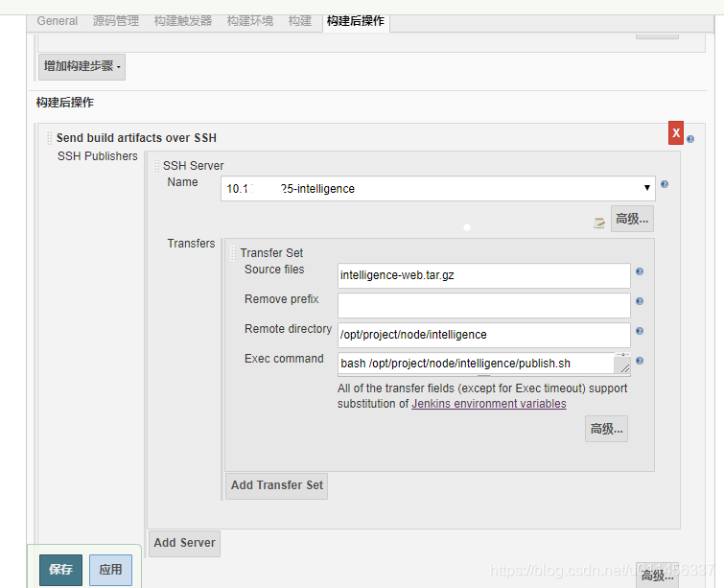Switch to the 构建触发器 tab
The image size is (724, 588).
point(183,21)
